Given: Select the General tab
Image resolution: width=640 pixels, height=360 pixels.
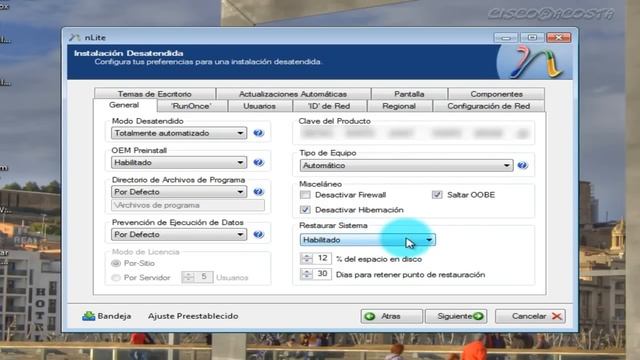Looking at the screenshot, I should click(124, 105).
